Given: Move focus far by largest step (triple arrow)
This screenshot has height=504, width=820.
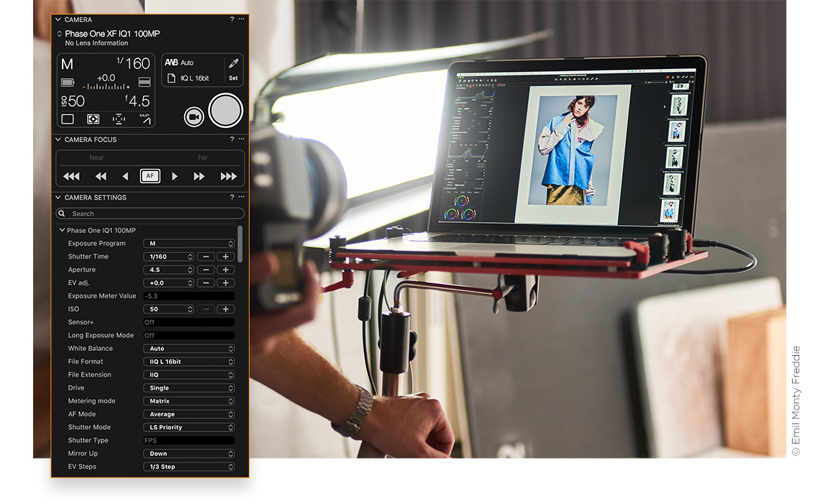Looking at the screenshot, I should pos(228,176).
